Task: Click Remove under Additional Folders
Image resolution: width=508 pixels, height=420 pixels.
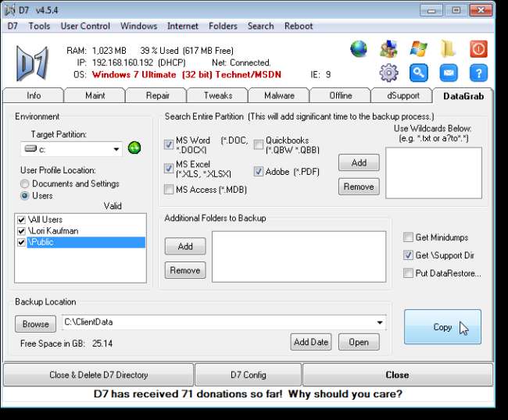Action: tap(185, 270)
